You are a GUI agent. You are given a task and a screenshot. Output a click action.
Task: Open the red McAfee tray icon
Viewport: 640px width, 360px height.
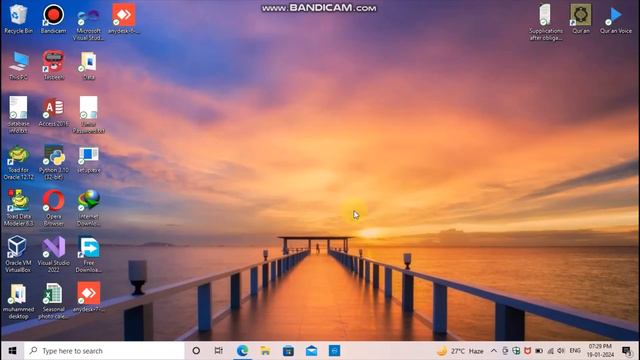(528, 351)
